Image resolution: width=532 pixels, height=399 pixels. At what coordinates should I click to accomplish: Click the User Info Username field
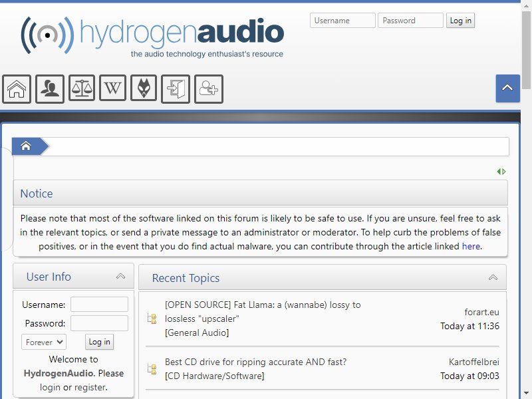[x=99, y=305]
